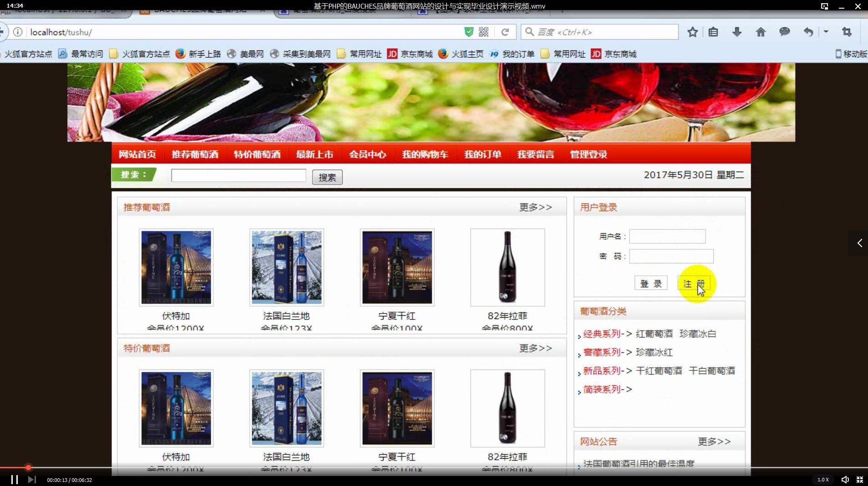The height and width of the screenshot is (486, 868).
Task: Select 经典系列 category
Action: tap(602, 334)
